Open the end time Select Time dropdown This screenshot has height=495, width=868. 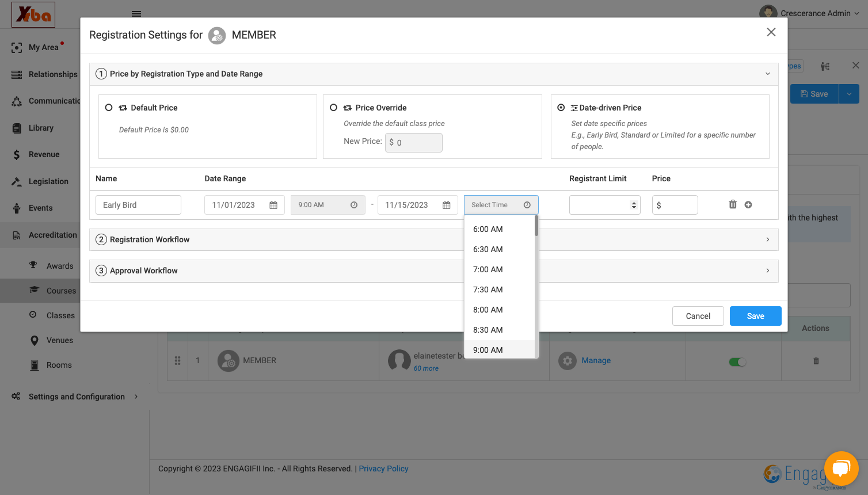click(501, 205)
